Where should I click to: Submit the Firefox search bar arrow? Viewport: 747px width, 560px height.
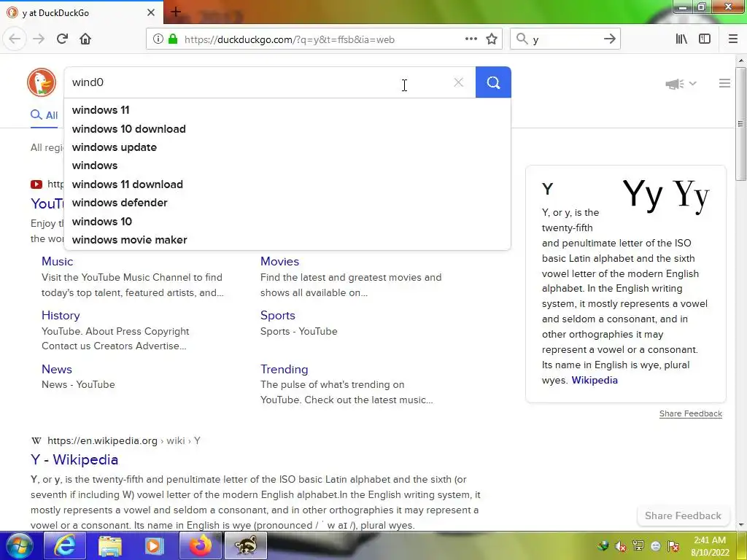(x=609, y=39)
